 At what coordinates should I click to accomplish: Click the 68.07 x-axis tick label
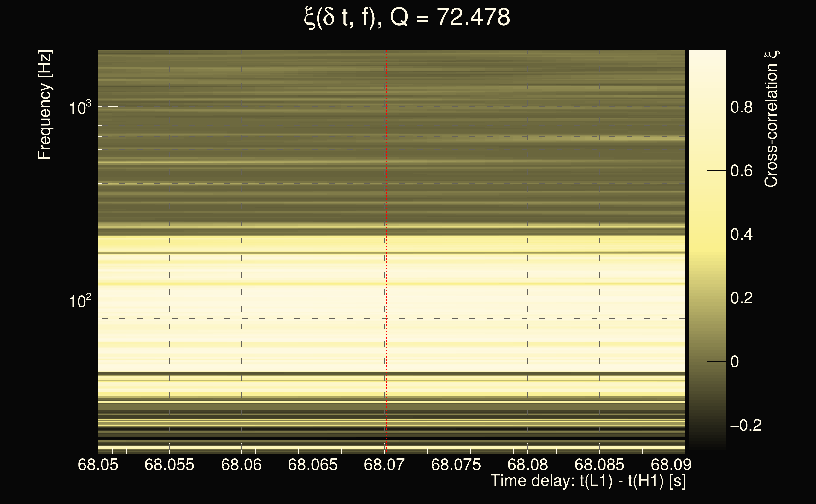[x=384, y=465]
